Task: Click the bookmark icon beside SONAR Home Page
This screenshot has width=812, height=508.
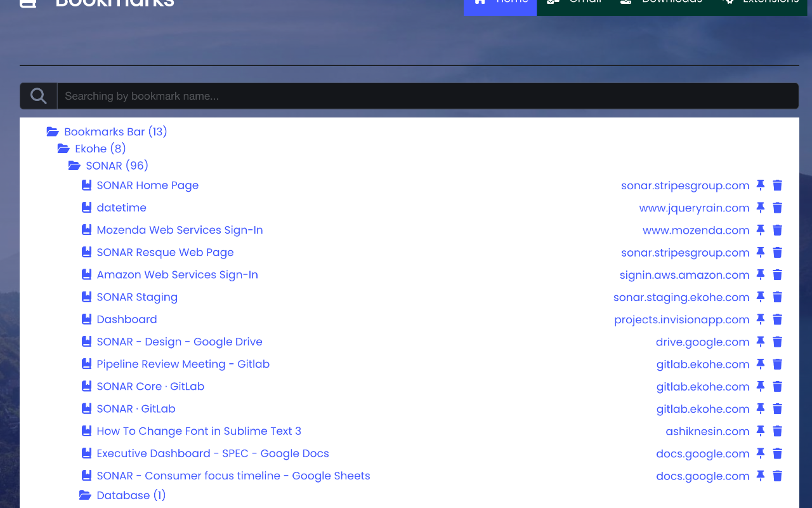Action: [x=86, y=185]
